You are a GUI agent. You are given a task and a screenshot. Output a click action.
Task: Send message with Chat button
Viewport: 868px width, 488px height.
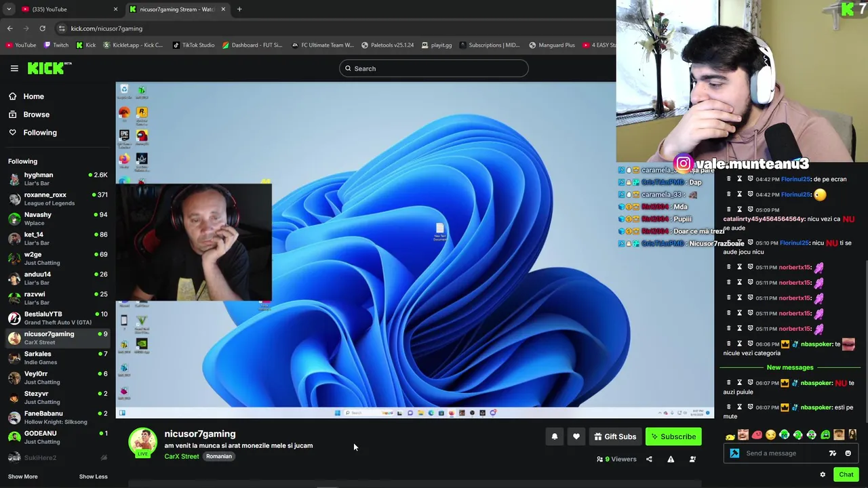[846, 474]
